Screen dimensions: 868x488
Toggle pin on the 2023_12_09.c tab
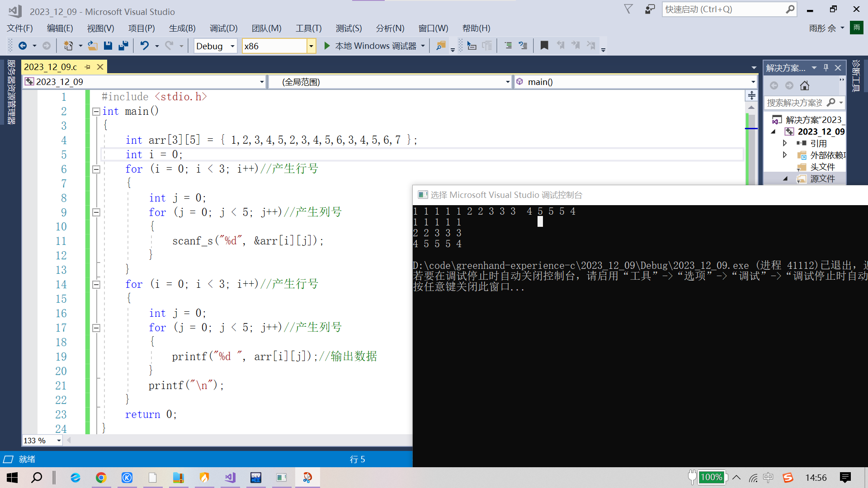click(x=88, y=67)
